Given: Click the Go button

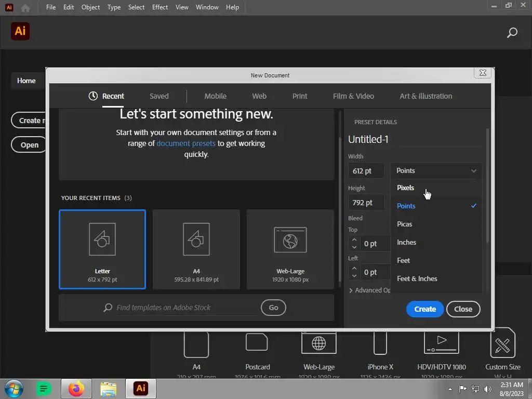Looking at the screenshot, I should pyautogui.click(x=273, y=308).
